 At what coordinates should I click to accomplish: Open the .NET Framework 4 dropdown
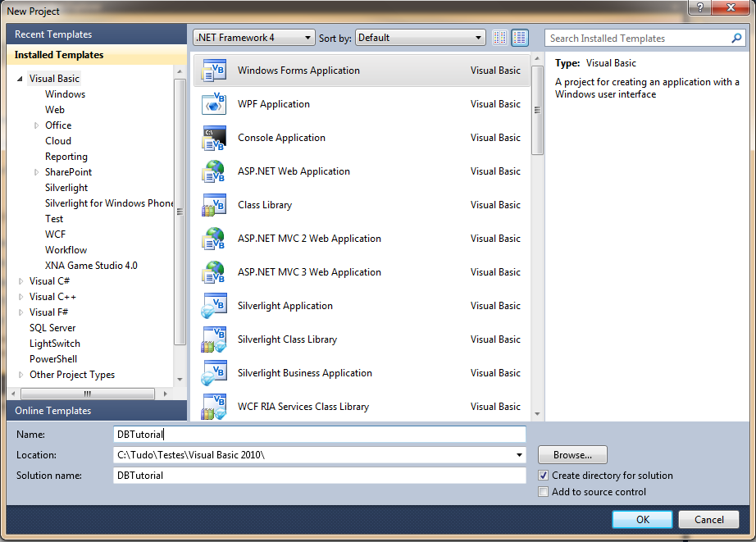pos(308,37)
